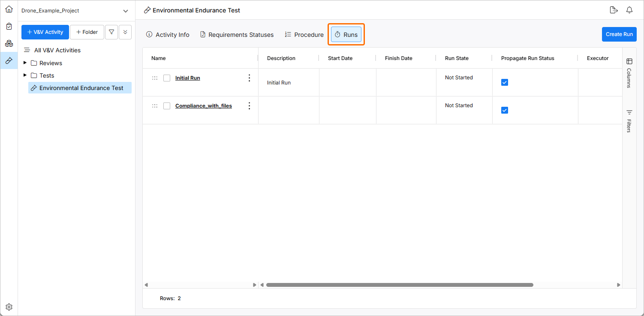Open the system blocks sidebar icon
This screenshot has height=316, width=644.
(9, 43)
